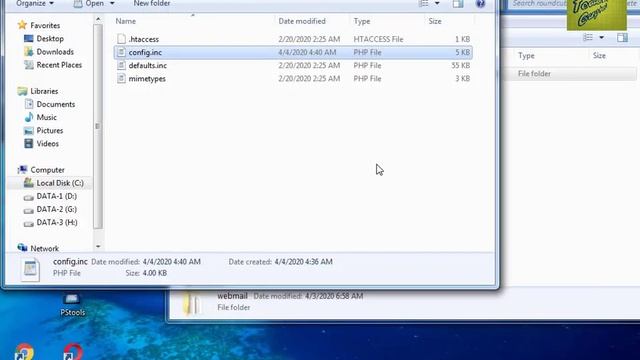Click the 4.00 KB size value
This screenshot has height=360, width=640.
tap(154, 273)
